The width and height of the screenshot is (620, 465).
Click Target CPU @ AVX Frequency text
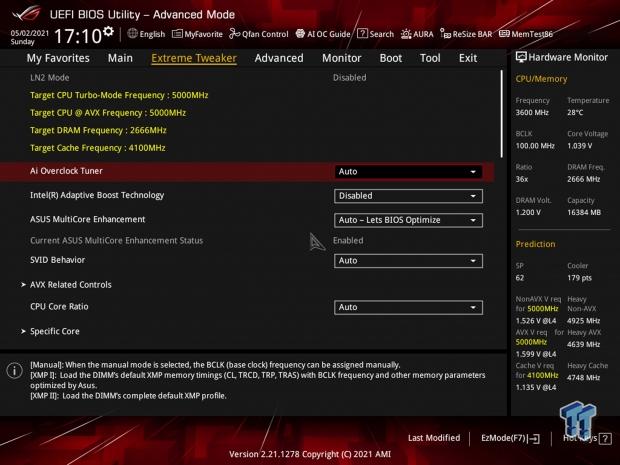coord(108,113)
